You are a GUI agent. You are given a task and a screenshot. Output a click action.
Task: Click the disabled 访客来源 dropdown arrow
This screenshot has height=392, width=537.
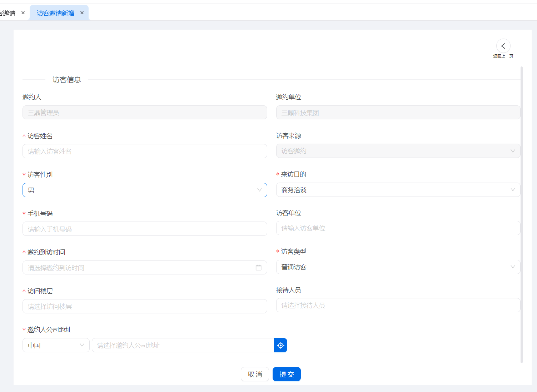pyautogui.click(x=513, y=151)
